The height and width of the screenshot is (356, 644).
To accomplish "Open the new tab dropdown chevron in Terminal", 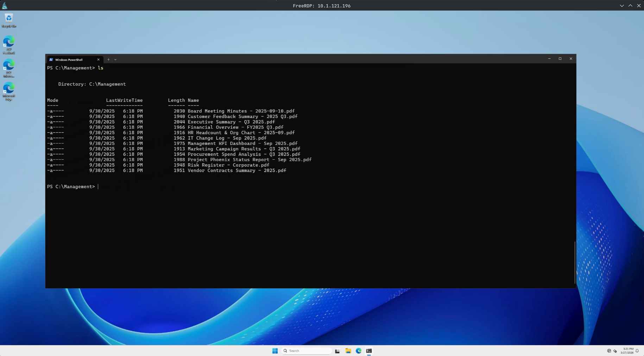I will point(115,59).
